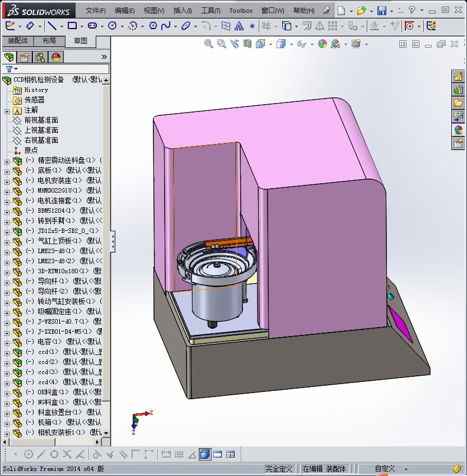Open the 文件(F) menu
Viewport: 467px width, 476px height.
point(95,11)
